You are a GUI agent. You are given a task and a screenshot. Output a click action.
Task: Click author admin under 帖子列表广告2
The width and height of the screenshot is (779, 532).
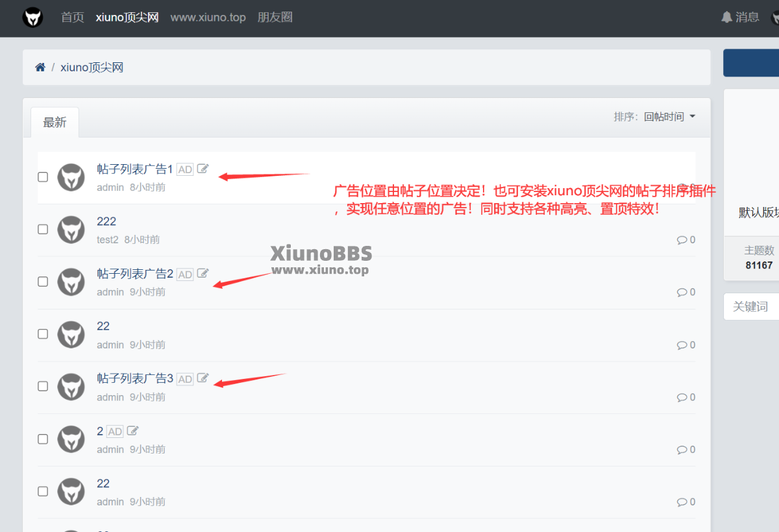[x=110, y=293]
